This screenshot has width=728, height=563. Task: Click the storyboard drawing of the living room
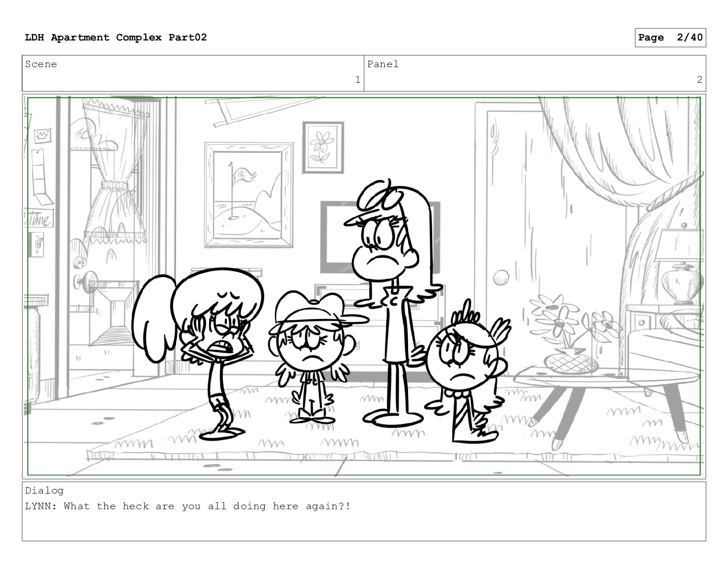(x=364, y=287)
